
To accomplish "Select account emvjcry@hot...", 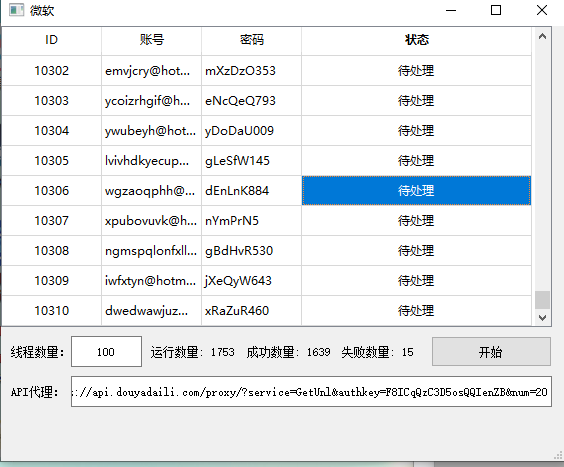I will (151, 71).
